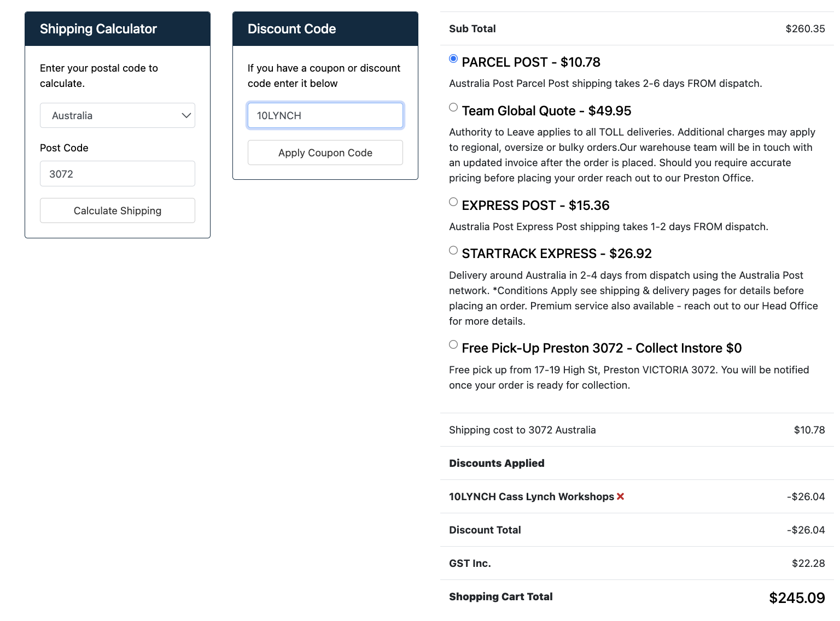Pick STARTRACK EXPRESS shipping option
The height and width of the screenshot is (621, 840).
pyautogui.click(x=453, y=250)
